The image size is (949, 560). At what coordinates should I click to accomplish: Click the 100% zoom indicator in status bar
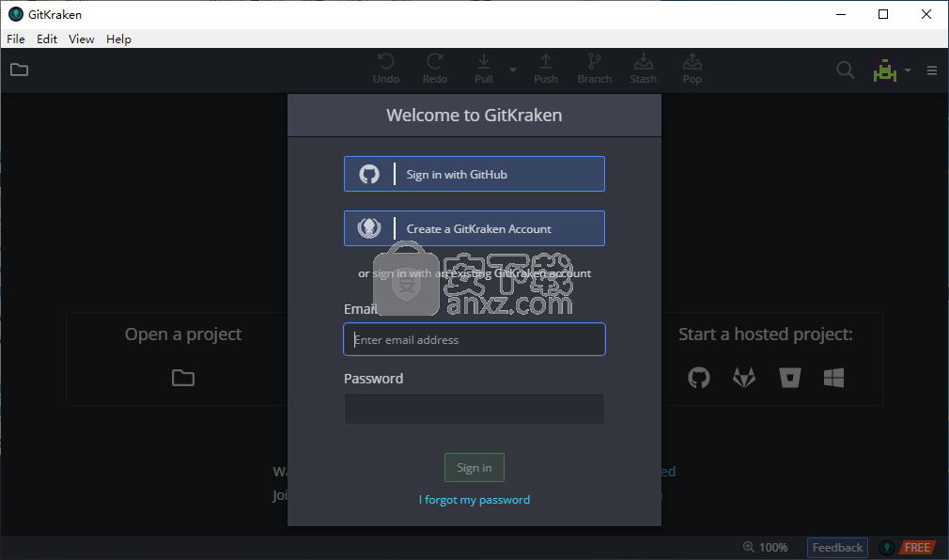pyautogui.click(x=766, y=547)
